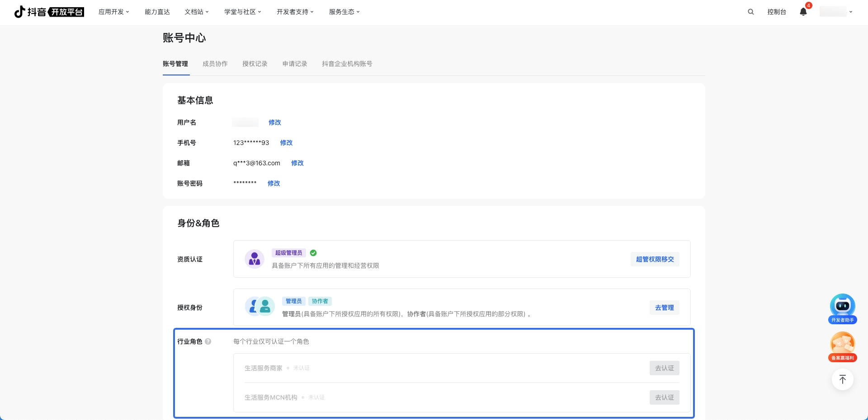Click the green verified checkmark icon
The image size is (868, 420).
tap(313, 253)
